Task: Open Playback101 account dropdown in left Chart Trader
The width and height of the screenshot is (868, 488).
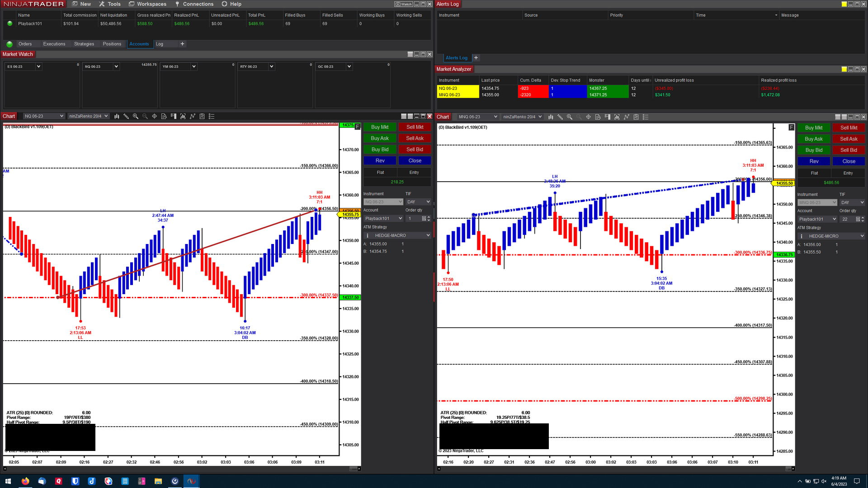Action: pos(383,219)
